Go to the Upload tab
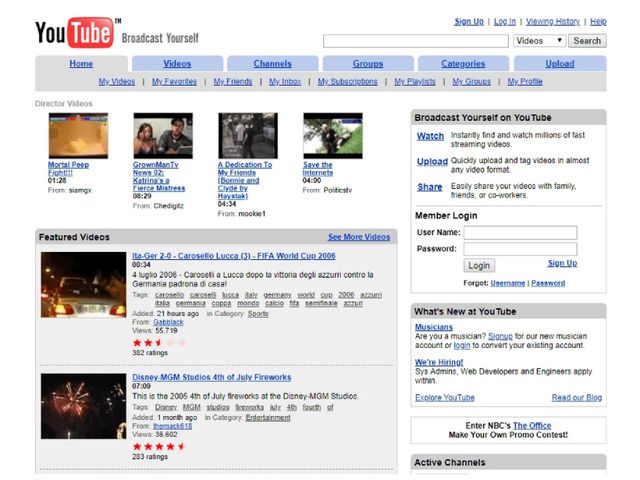This screenshot has height=480, width=640. (x=559, y=64)
